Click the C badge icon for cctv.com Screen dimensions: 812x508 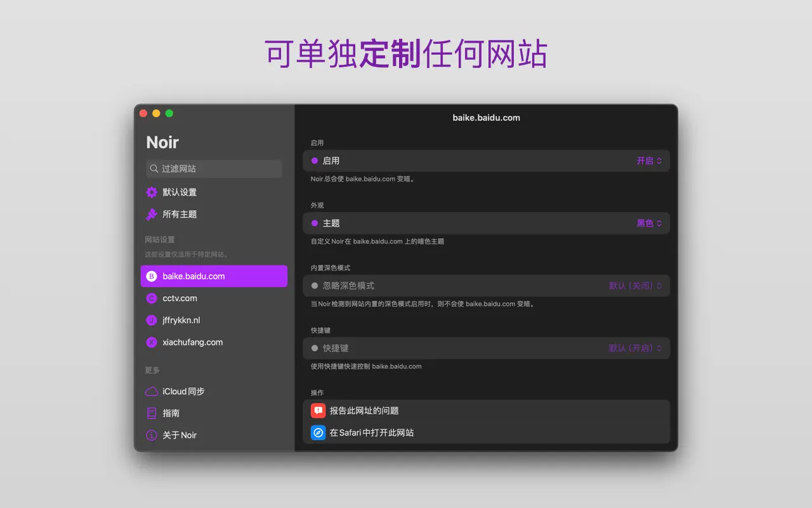coord(152,298)
